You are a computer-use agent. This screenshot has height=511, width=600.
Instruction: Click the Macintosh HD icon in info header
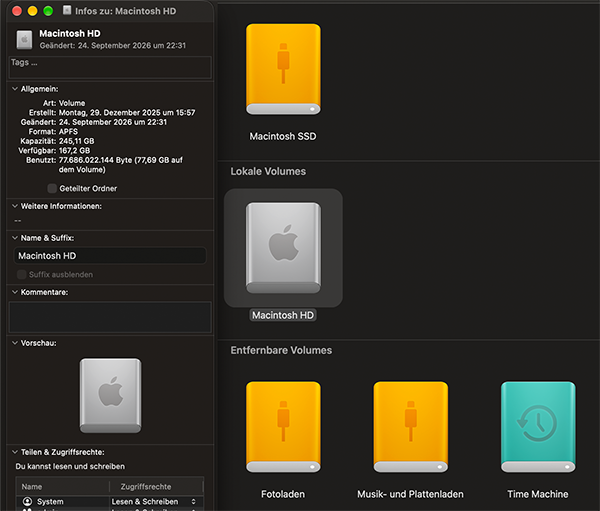pyautogui.click(x=24, y=39)
